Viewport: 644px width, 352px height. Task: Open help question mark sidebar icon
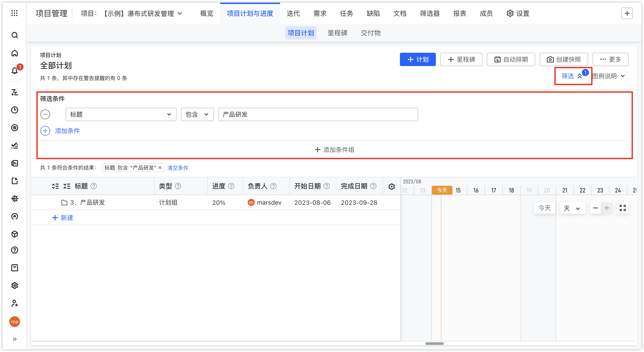click(14, 250)
